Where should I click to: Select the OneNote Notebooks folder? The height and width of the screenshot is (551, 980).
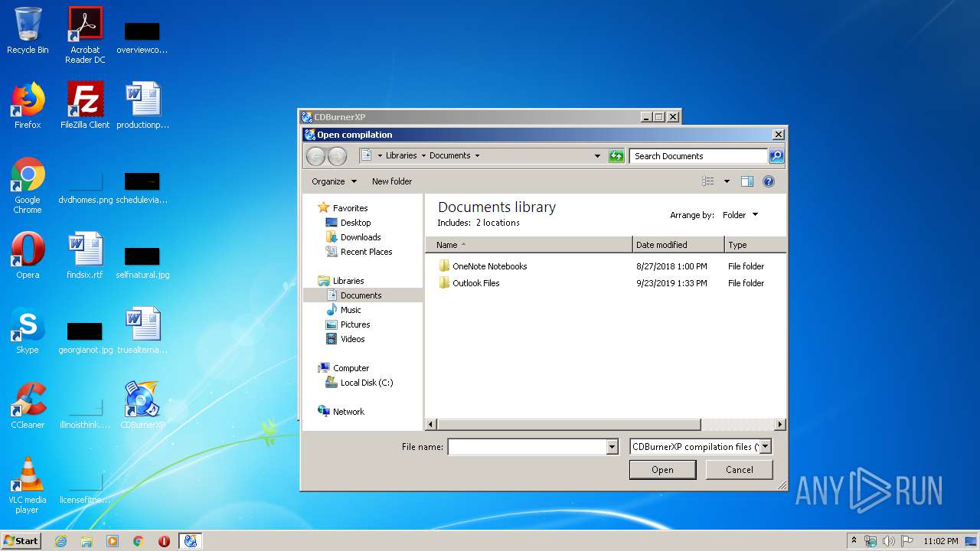(x=489, y=266)
